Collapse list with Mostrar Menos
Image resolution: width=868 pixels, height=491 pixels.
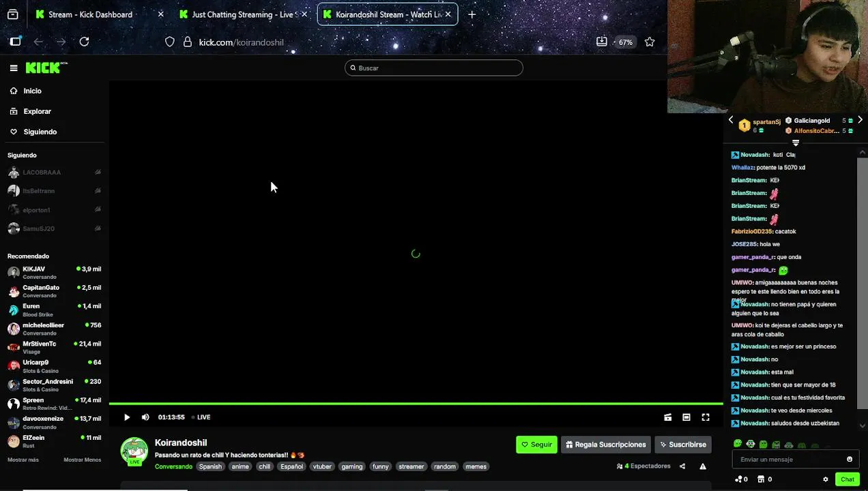pyautogui.click(x=83, y=460)
